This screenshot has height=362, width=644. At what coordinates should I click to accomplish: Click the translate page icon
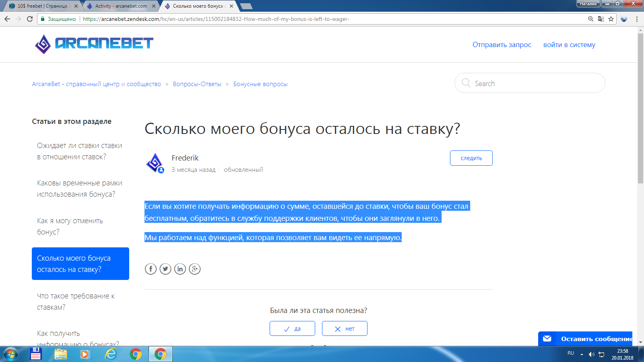[x=601, y=19]
